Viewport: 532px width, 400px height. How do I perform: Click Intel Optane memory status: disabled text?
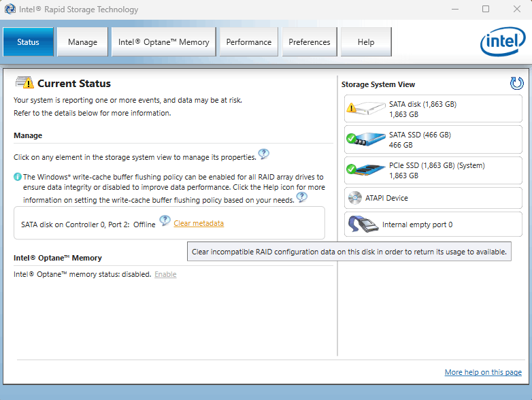click(x=82, y=274)
